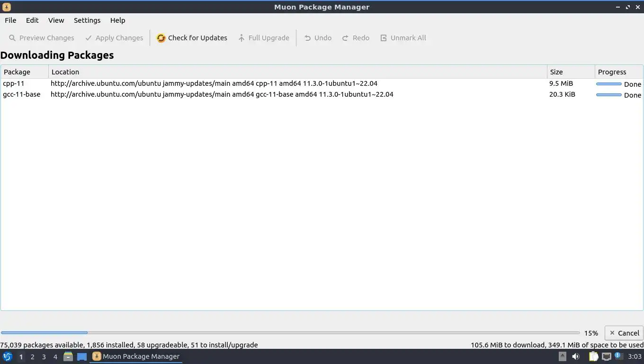
Task: Click the 105.6 MiB to download status
Action: pyautogui.click(x=557, y=345)
